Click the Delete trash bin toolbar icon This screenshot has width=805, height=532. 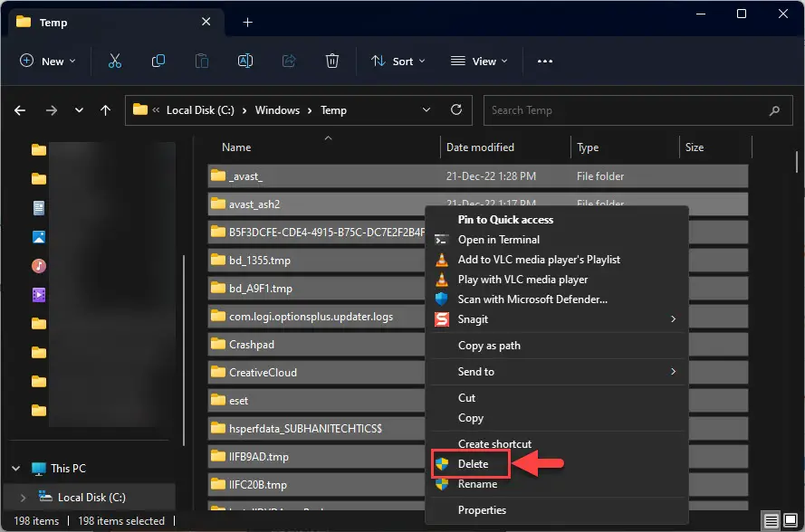(332, 61)
